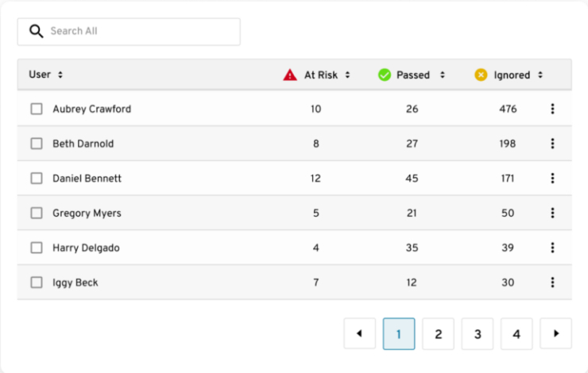Viewport: 588px width, 373px height.
Task: Tick the checkbox for Daniel Bennett
Action: tap(37, 179)
